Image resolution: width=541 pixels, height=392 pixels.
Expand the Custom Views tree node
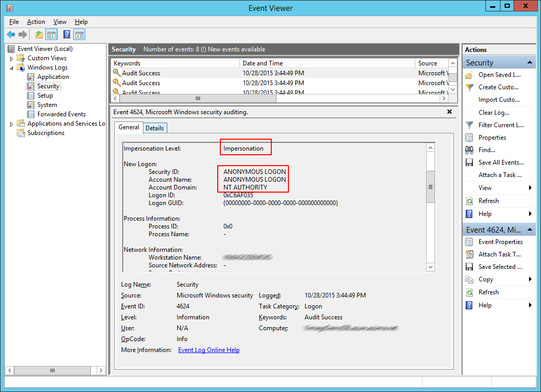(12, 59)
